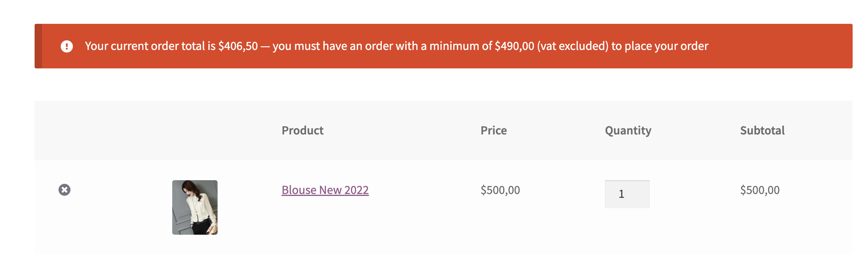
Task: Click the "(vat excluded)" text in the banner
Action: (x=572, y=46)
